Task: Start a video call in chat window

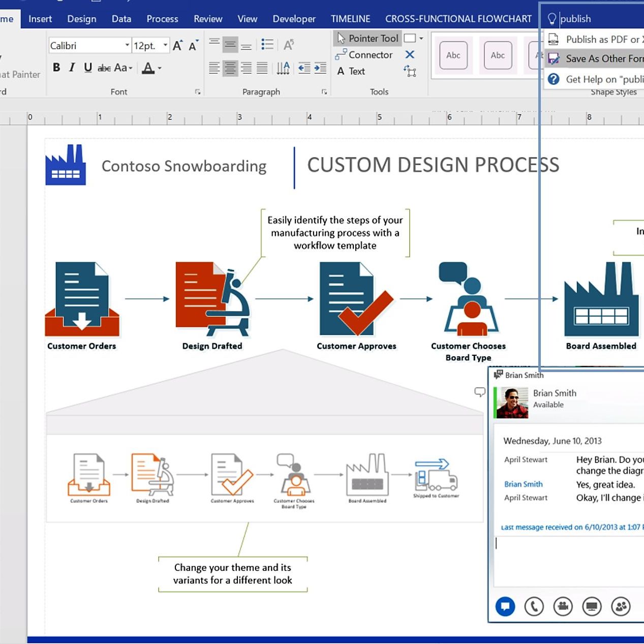Action: pyautogui.click(x=563, y=606)
